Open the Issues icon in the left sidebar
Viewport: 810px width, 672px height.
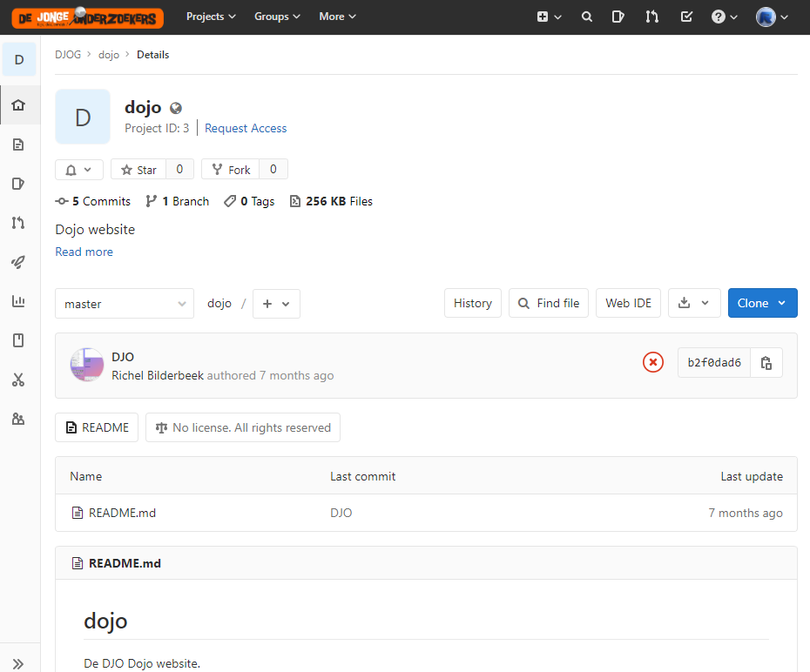tap(18, 184)
